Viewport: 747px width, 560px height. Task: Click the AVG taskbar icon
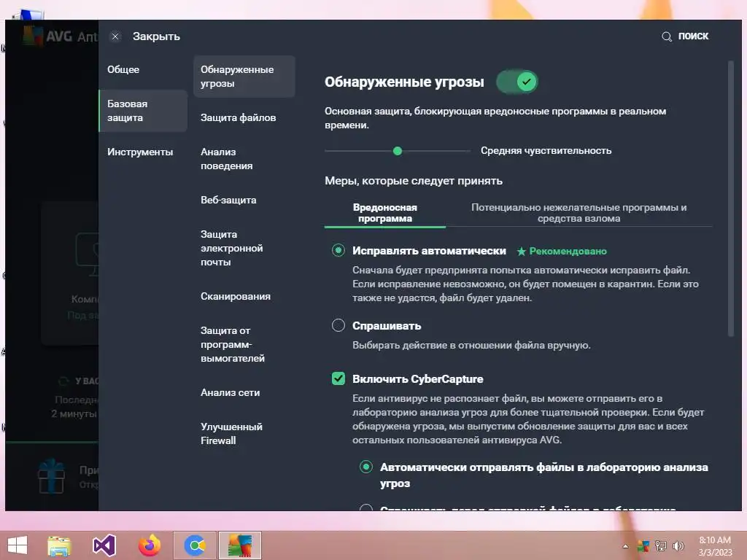239,545
